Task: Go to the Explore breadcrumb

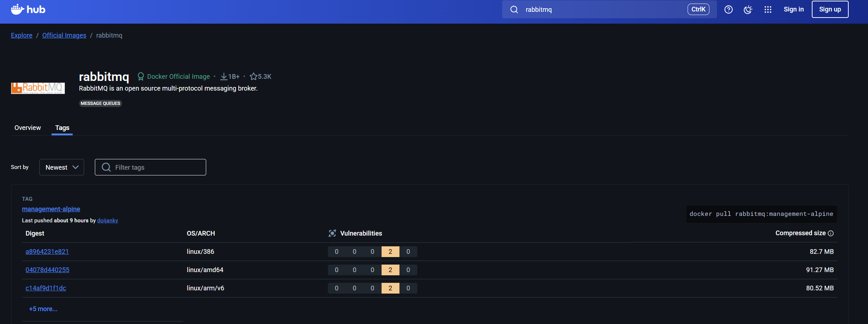Action: click(x=21, y=35)
